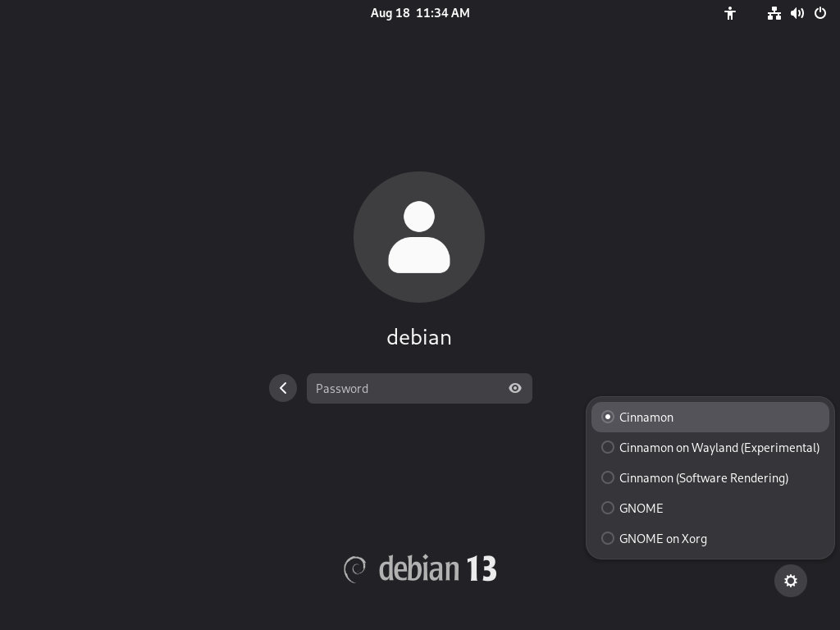This screenshot has height=630, width=840.
Task: Toggle password visibility with the eye icon
Action: pyautogui.click(x=515, y=388)
